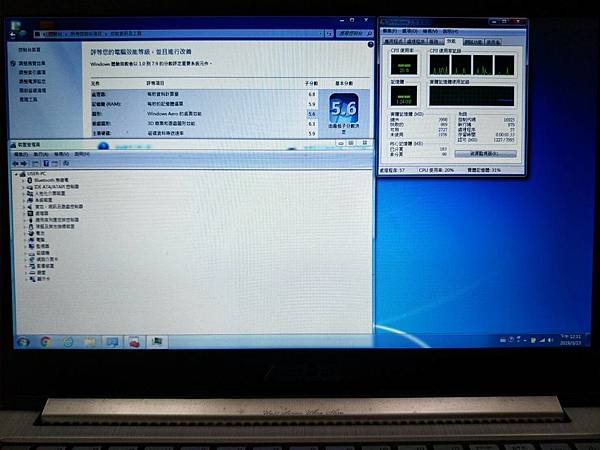Expand the 顯示卡 display adapters node
Screen dimensions: 600x450
tap(26, 279)
